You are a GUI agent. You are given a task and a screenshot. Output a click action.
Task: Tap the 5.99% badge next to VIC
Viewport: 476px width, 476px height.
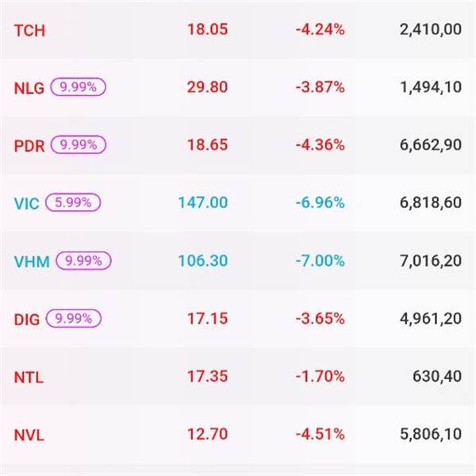point(73,202)
